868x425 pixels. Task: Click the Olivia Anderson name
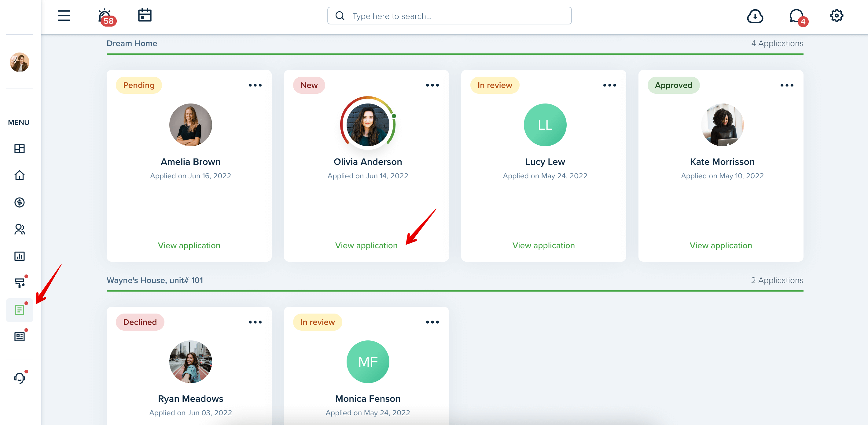[368, 162]
